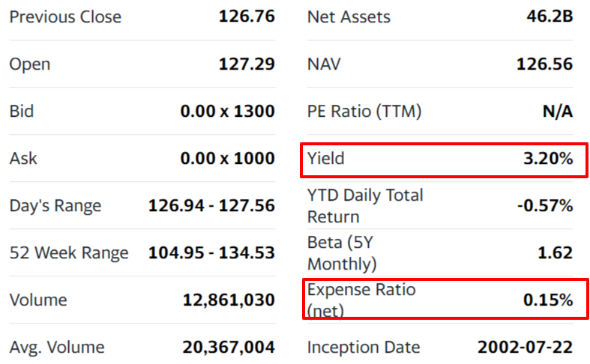The width and height of the screenshot is (590, 364).
Task: Click the Volume value 12,861,030
Action: [229, 300]
